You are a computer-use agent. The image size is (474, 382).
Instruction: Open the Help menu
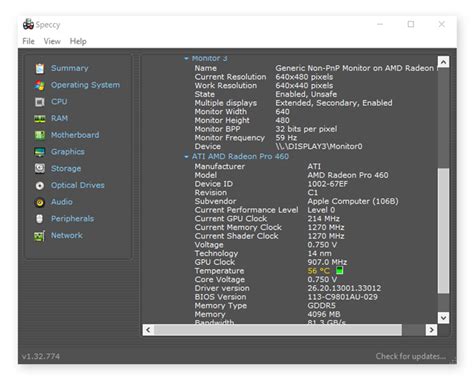(78, 41)
